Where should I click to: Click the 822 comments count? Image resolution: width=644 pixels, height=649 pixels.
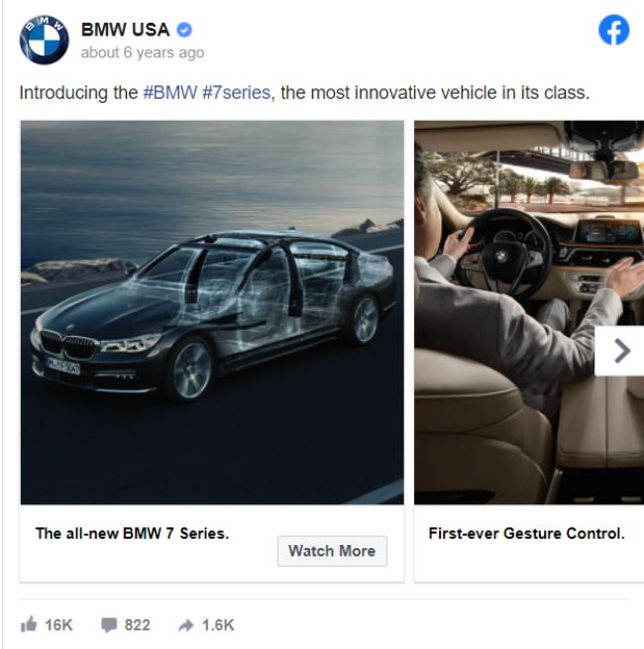coord(138,625)
